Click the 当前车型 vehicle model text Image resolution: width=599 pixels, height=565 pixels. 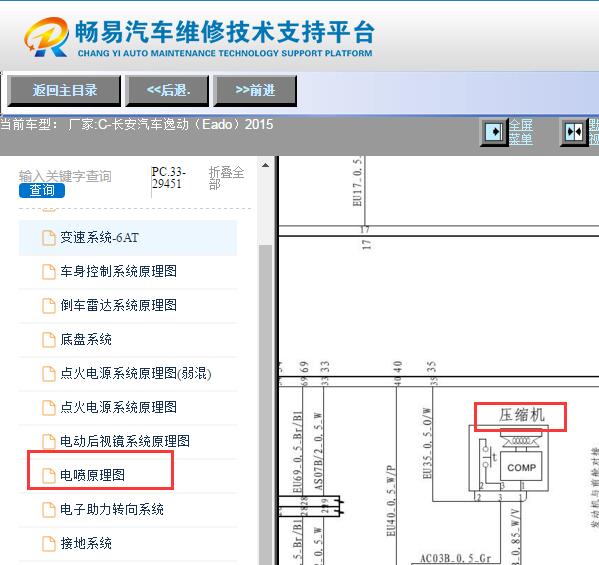click(x=137, y=125)
